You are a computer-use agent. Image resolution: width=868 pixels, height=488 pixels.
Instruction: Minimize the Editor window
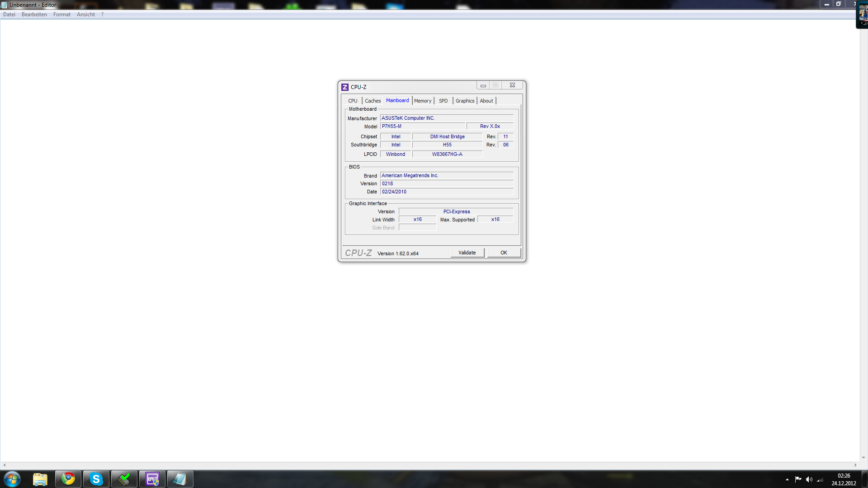click(x=826, y=4)
